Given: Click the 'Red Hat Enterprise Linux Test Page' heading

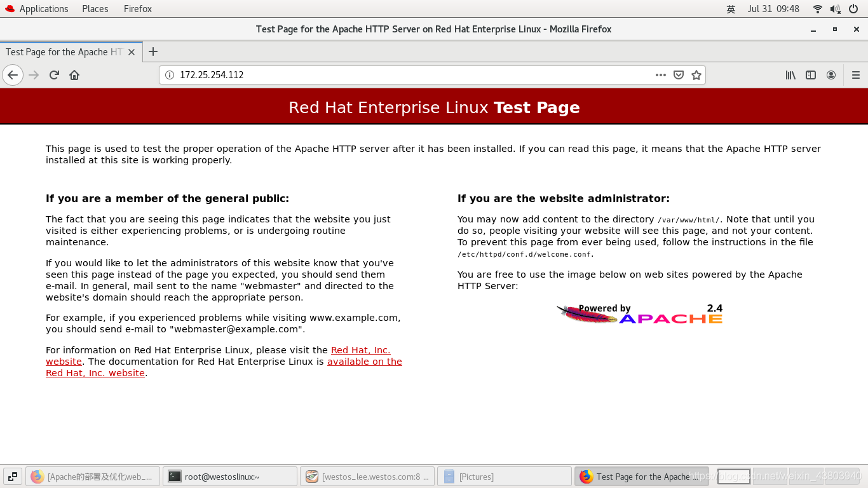Looking at the screenshot, I should click(x=434, y=107).
